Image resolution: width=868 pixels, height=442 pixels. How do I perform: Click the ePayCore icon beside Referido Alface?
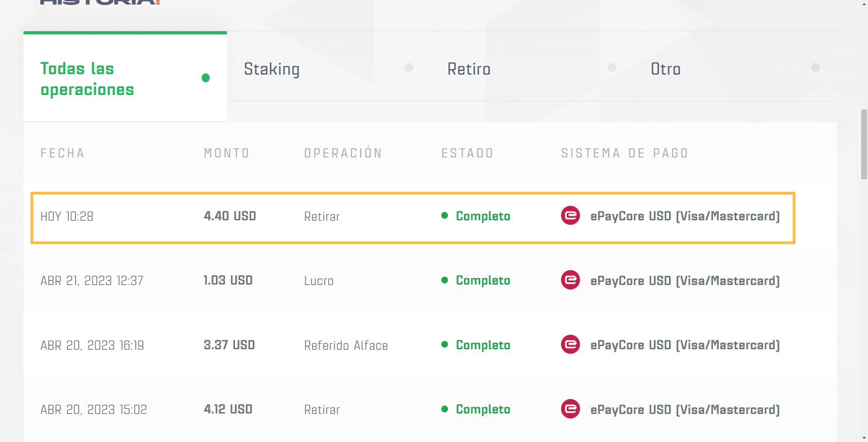tap(571, 344)
